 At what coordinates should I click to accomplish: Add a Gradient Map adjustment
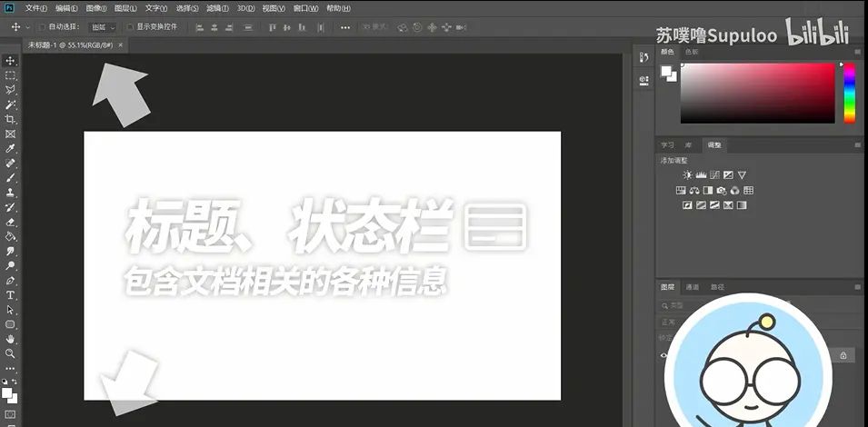742,205
